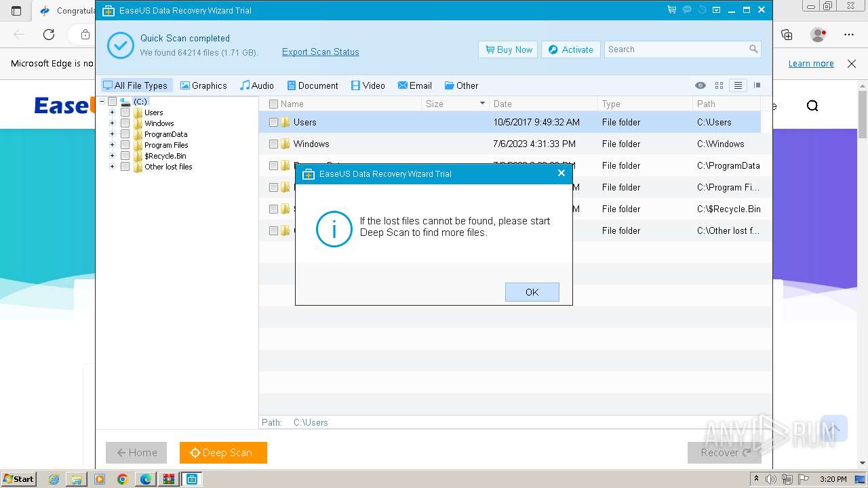The image size is (868, 488).
Task: Expand the ProgramData tree node
Action: pyautogui.click(x=112, y=134)
